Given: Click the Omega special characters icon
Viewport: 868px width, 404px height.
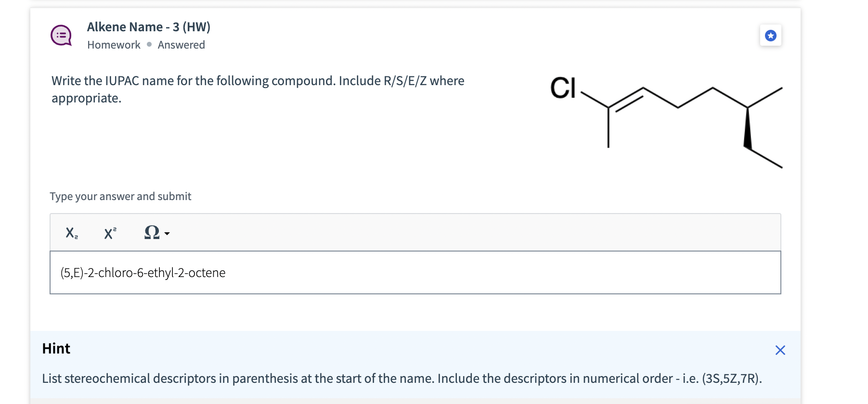Looking at the screenshot, I should 151,233.
